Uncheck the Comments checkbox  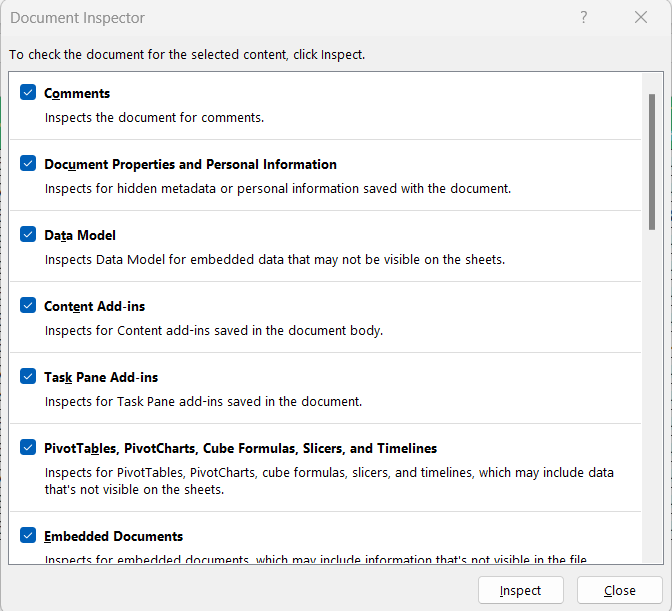click(28, 92)
